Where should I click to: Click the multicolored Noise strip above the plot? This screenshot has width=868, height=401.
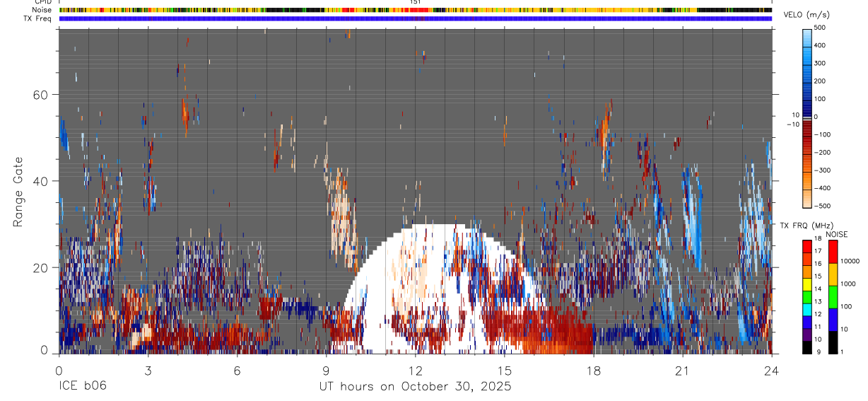click(415, 10)
